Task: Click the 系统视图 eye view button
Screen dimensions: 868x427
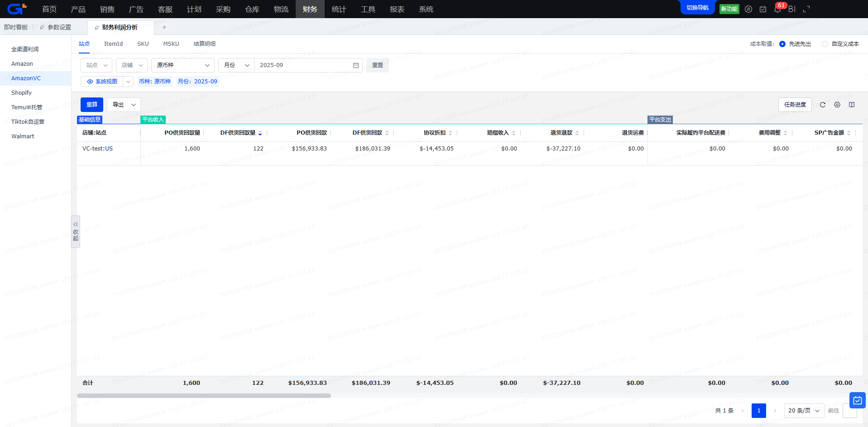Action: 102,82
